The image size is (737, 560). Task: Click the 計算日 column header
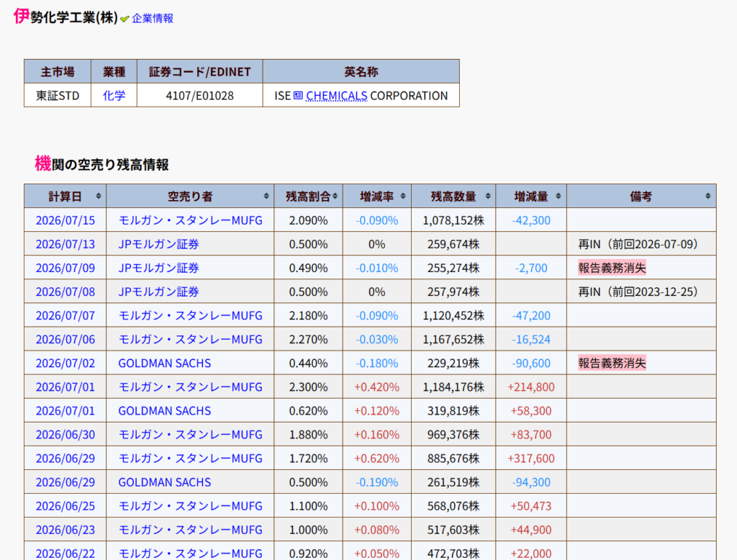click(x=65, y=196)
